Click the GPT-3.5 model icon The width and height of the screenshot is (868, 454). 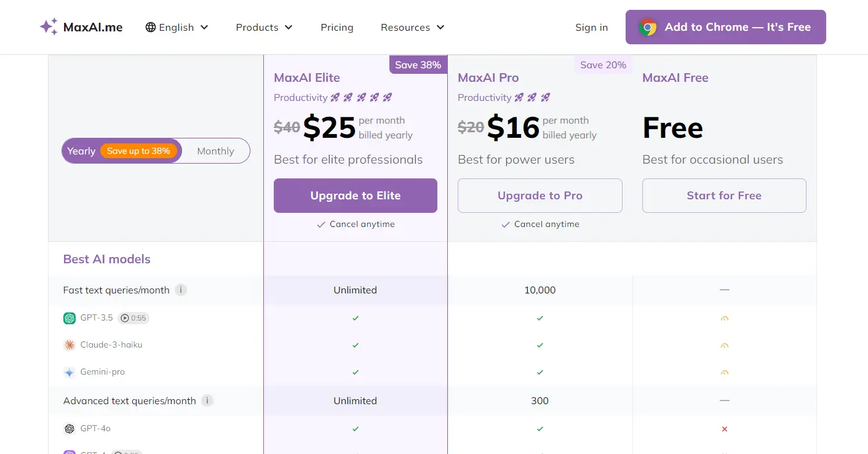point(70,318)
